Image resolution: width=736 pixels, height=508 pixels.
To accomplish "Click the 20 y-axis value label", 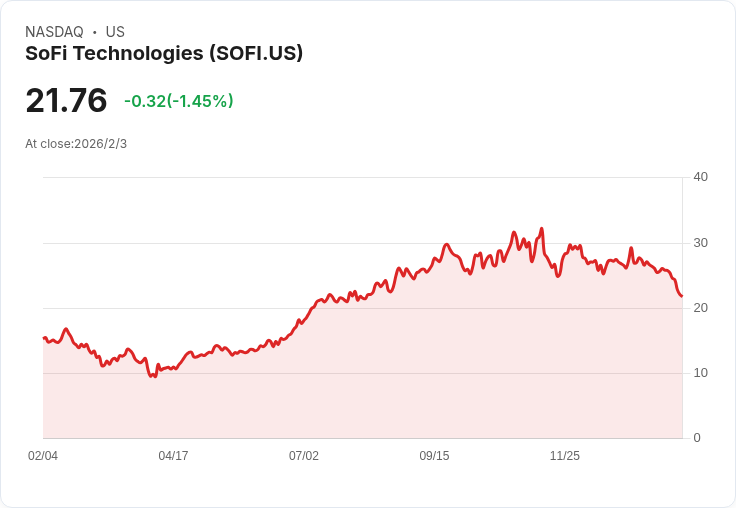I will coord(700,308).
